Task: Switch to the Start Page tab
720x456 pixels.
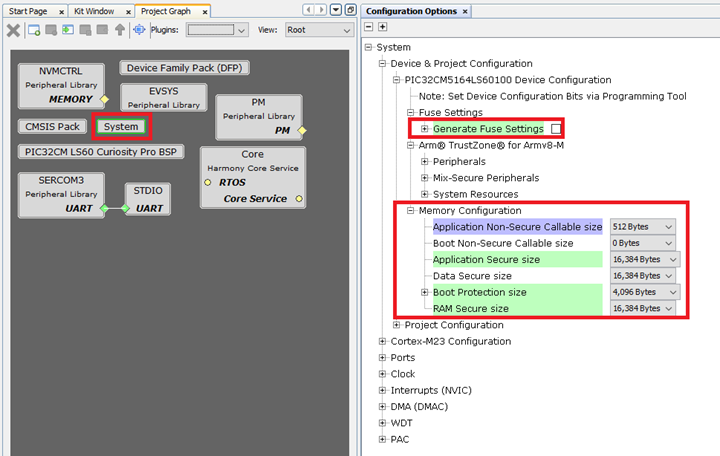Action: click(28, 10)
